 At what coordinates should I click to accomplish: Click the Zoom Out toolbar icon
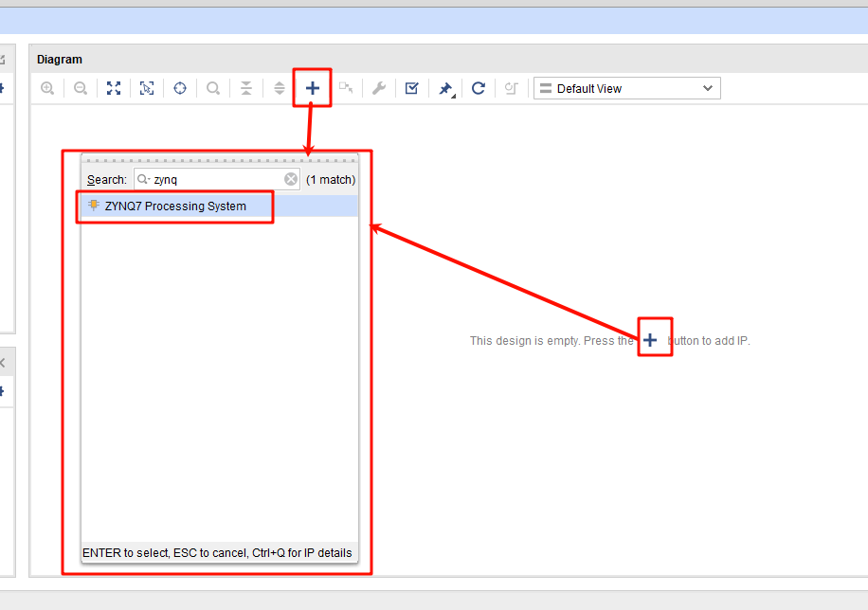[x=81, y=88]
